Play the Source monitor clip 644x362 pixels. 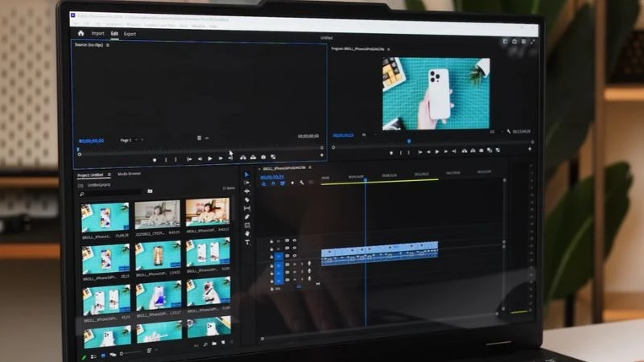point(210,158)
